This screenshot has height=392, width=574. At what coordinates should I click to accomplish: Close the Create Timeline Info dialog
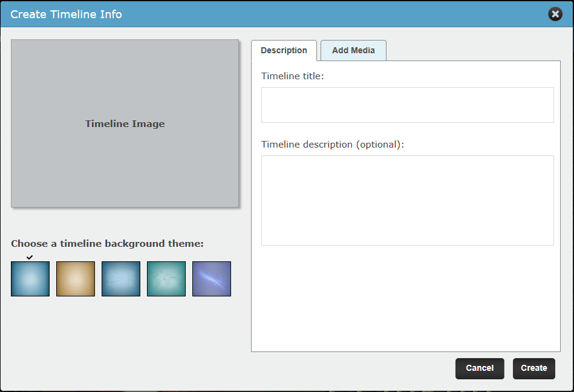pyautogui.click(x=555, y=14)
